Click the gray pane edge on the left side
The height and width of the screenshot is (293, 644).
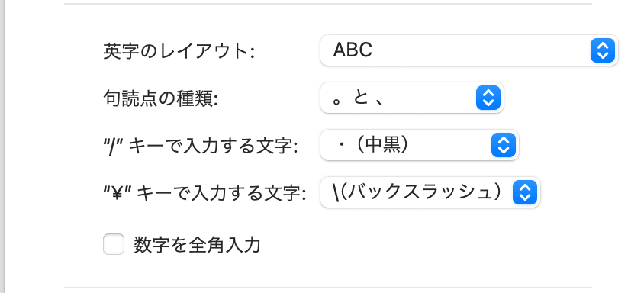(2, 146)
